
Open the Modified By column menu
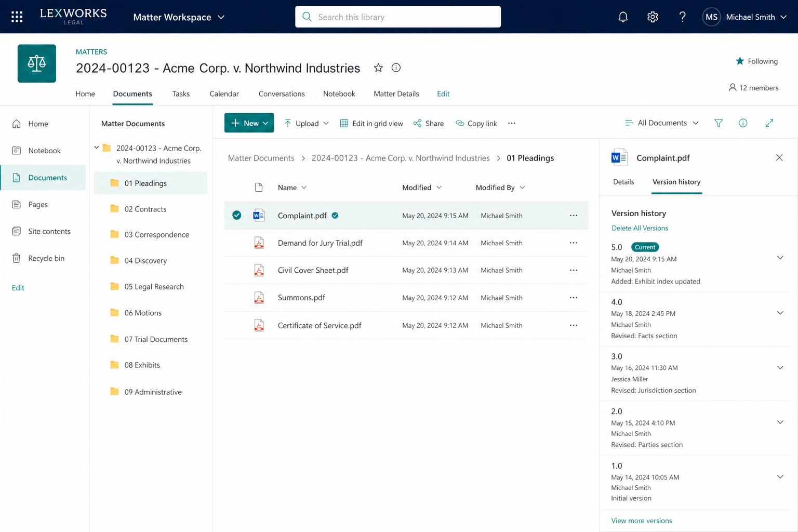pyautogui.click(x=500, y=188)
